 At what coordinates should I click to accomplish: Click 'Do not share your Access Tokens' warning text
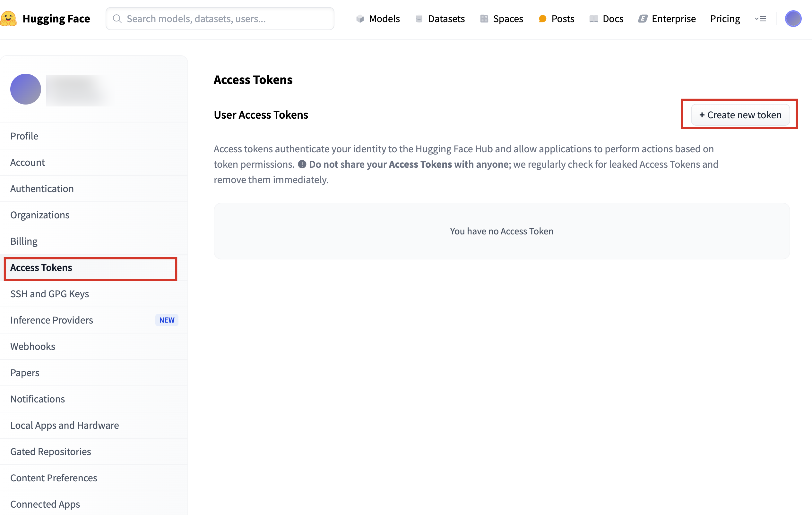click(x=409, y=165)
